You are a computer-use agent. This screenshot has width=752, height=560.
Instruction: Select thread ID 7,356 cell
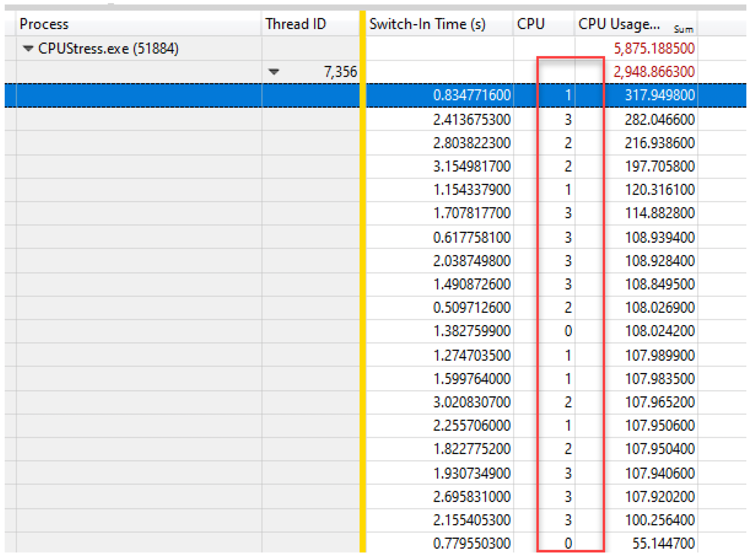click(341, 71)
